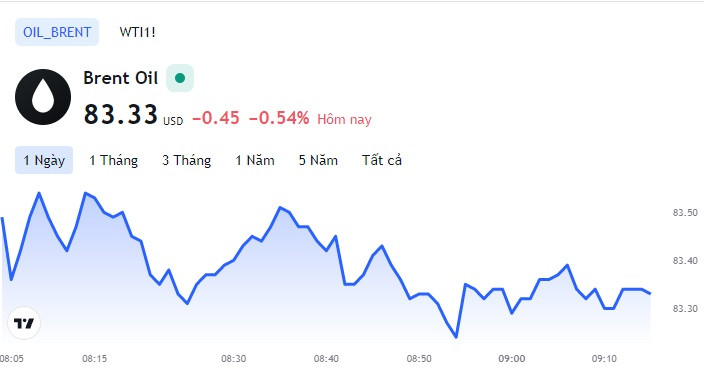Screen dimensions: 704x368
Task: Click the 83.33 current price
Action: pos(121,114)
